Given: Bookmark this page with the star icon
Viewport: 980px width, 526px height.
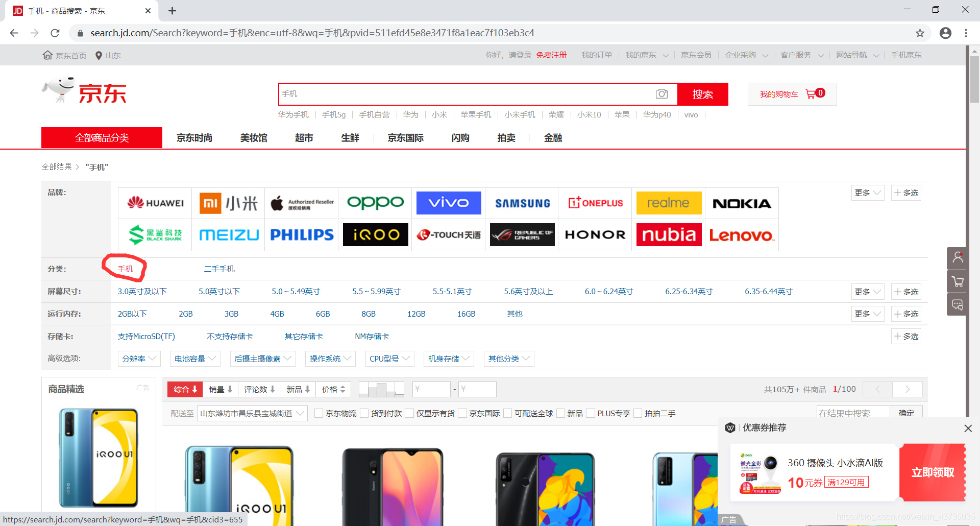Looking at the screenshot, I should coord(920,33).
